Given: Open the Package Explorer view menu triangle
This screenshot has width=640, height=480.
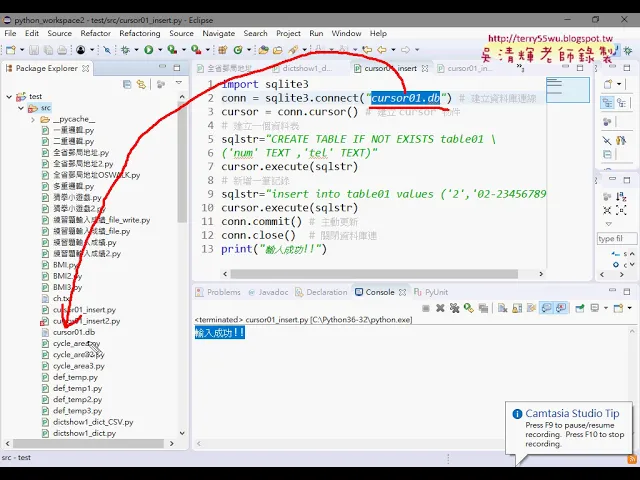Looking at the screenshot, I should tap(179, 83).
